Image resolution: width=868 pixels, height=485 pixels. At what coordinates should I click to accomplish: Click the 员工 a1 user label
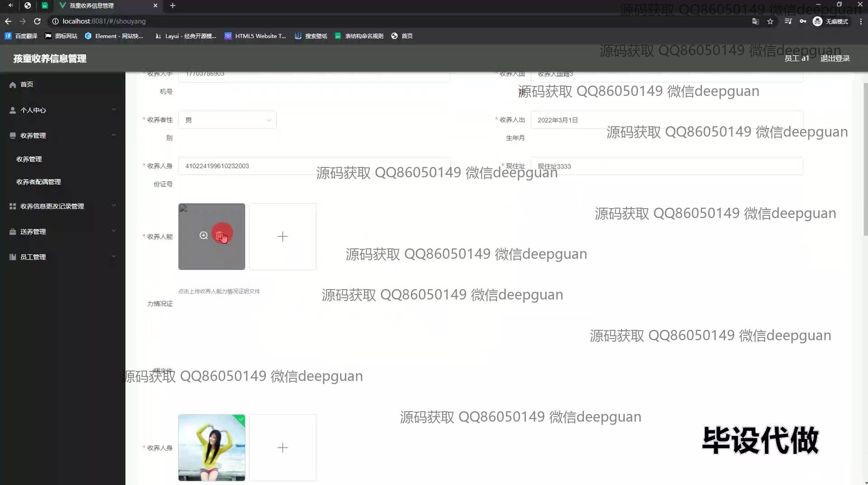point(797,58)
